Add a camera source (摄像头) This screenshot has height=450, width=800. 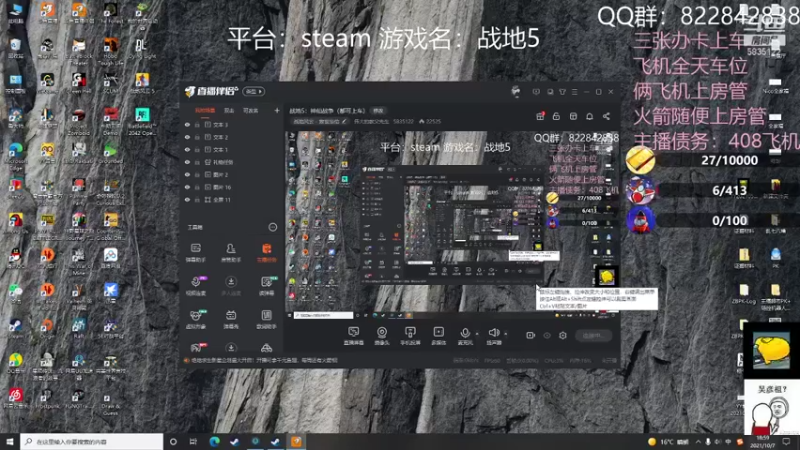point(382,336)
